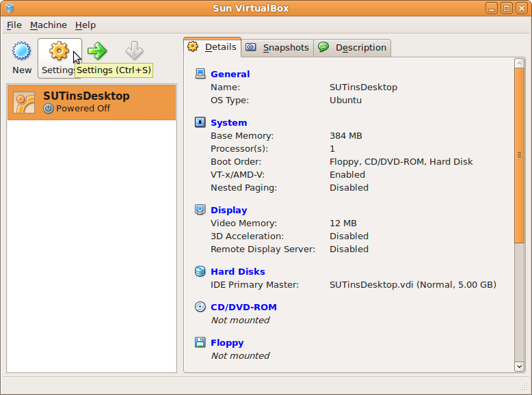Click the orange vertical scrollbar thumb
532x395 pixels.
coord(519,155)
